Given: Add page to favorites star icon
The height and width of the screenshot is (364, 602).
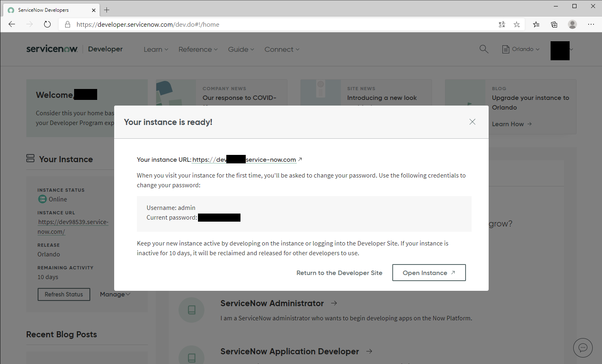Looking at the screenshot, I should point(517,24).
